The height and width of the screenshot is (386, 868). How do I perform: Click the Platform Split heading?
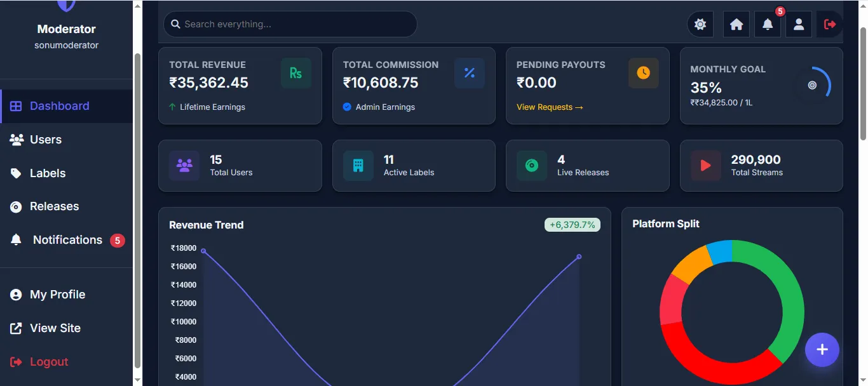[666, 223]
